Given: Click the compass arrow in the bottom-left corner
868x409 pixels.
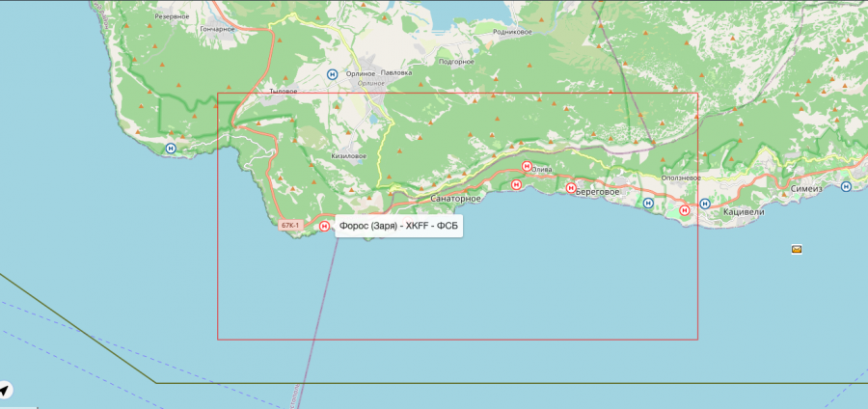Looking at the screenshot, I should click(6, 390).
